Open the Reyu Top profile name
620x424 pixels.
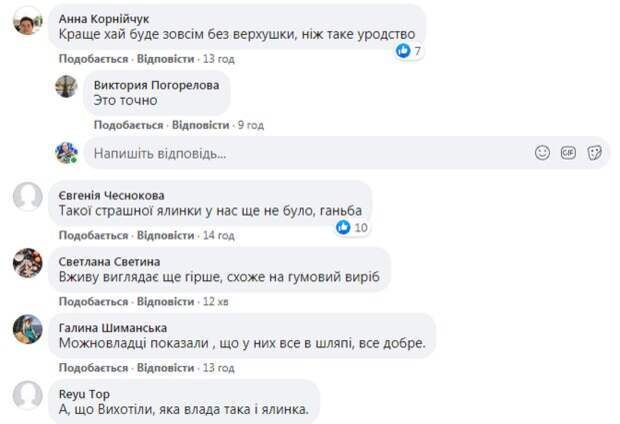tap(84, 394)
